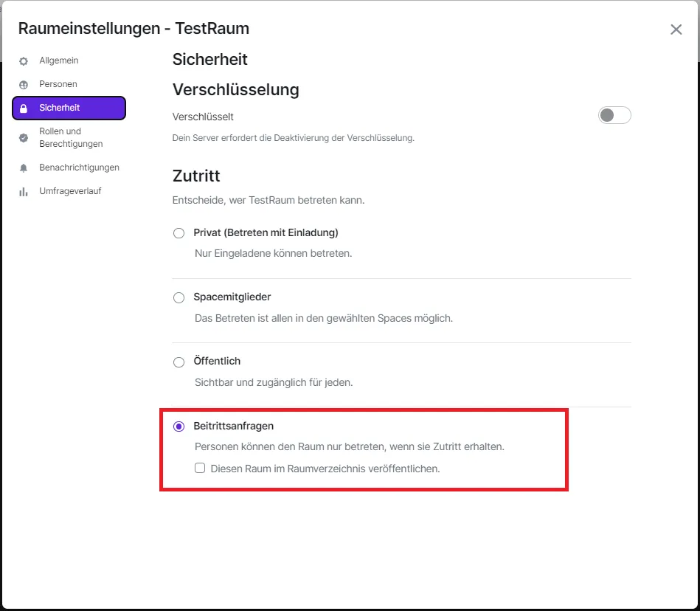Click the 'Diesen Raum im Raumverzeichnis veröffentlichen' label
This screenshot has width=700, height=611.
(325, 468)
